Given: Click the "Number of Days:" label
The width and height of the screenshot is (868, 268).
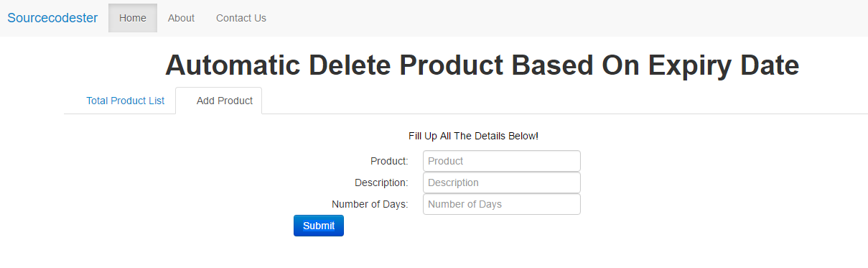Looking at the screenshot, I should (x=370, y=204).
